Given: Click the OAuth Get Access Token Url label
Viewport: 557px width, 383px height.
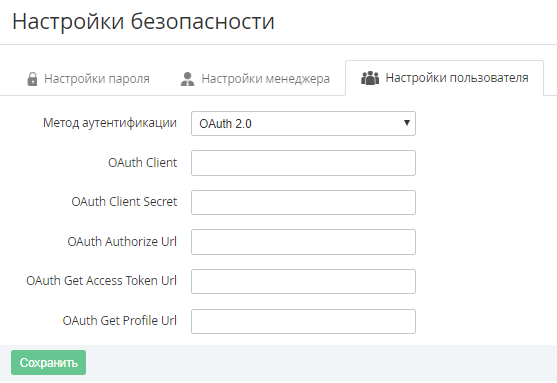Looking at the screenshot, I should (x=101, y=281).
